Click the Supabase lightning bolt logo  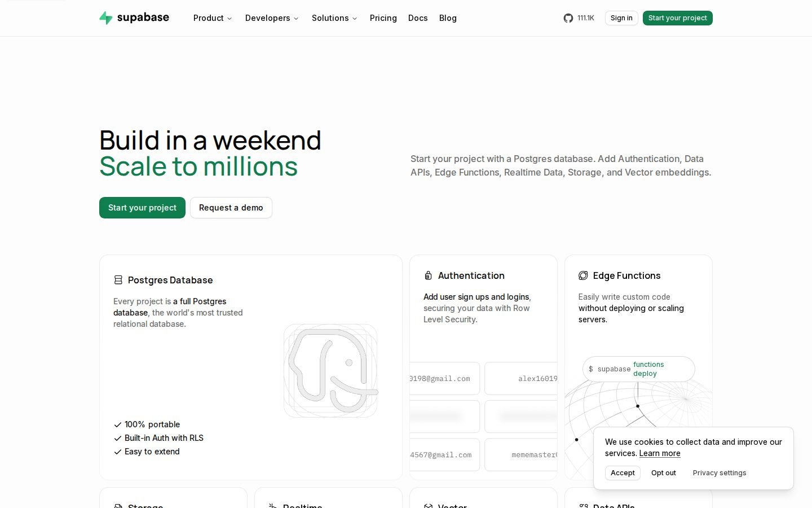click(106, 18)
